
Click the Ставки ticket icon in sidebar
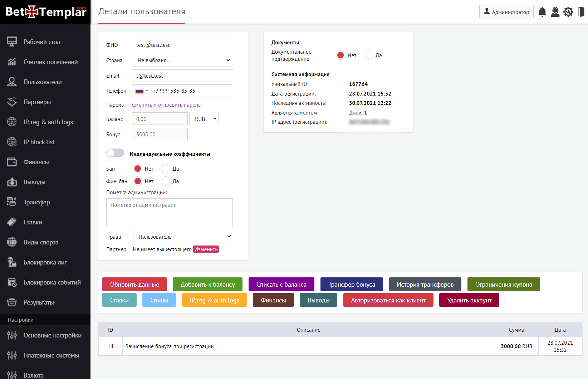12,222
